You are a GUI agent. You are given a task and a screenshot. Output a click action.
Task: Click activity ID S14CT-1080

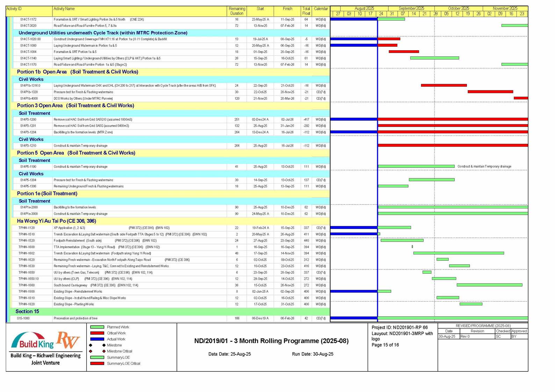(x=28, y=46)
